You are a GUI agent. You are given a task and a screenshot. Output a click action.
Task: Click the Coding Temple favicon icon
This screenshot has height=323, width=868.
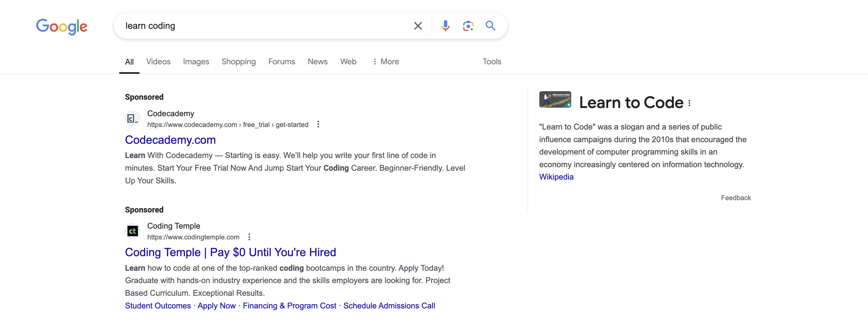133,231
